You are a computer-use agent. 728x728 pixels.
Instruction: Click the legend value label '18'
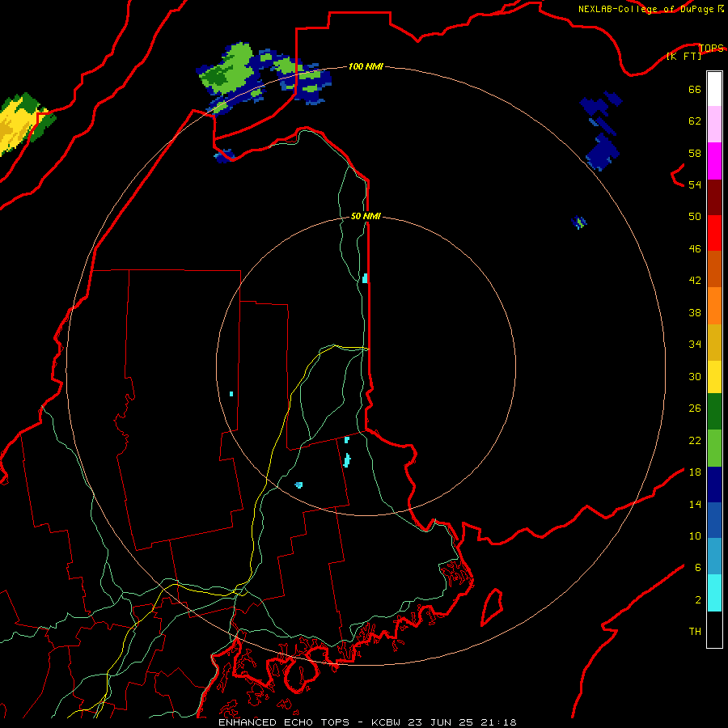695,472
